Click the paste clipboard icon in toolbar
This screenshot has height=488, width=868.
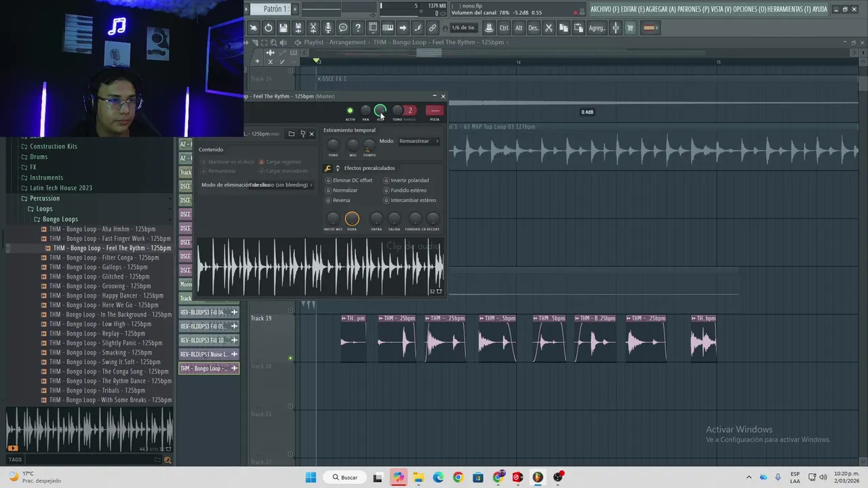coord(578,28)
